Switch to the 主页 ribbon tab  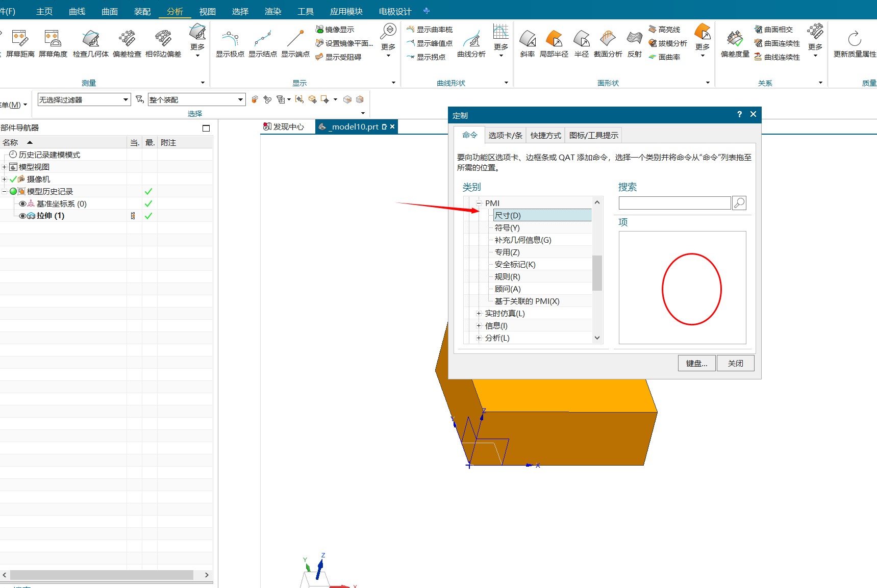point(44,11)
